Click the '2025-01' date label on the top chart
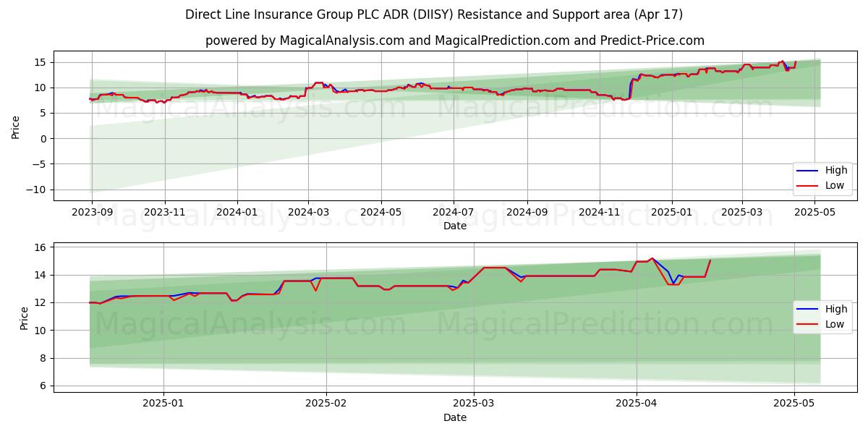 tap(672, 214)
